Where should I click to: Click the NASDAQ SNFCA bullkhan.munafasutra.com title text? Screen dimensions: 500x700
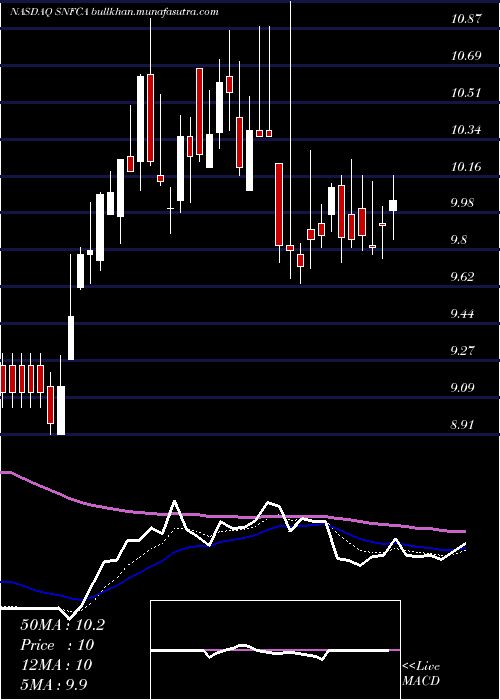coord(115,12)
